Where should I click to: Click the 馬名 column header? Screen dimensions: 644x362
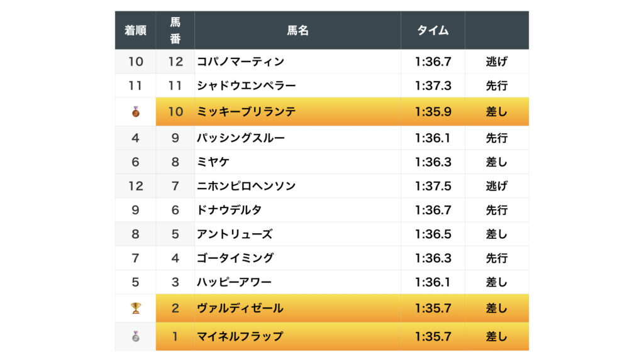point(297,30)
